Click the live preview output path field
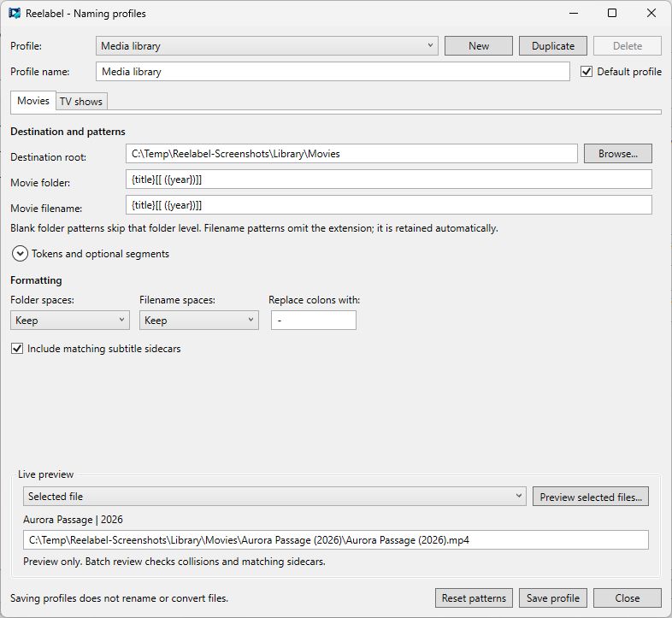 (335, 540)
